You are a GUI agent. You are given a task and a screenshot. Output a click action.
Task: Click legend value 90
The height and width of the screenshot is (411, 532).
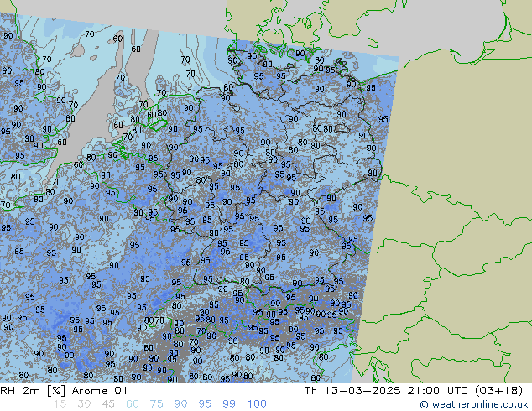coord(180,404)
